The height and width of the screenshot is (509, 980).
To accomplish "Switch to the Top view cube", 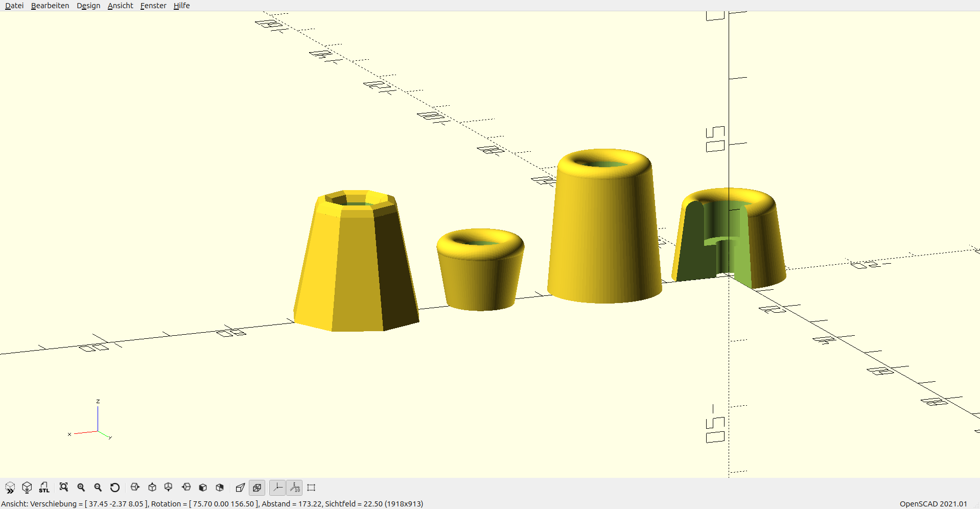I will click(152, 488).
